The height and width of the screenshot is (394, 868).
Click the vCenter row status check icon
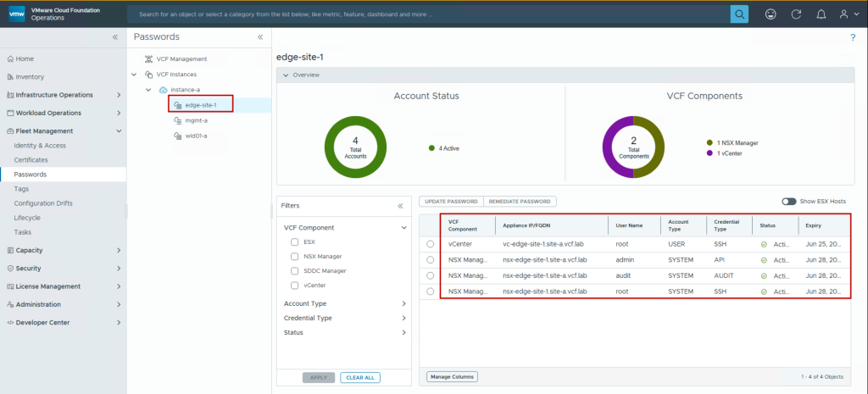coord(764,244)
